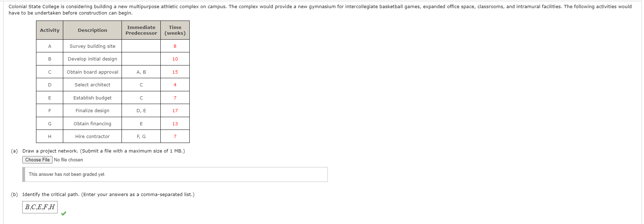Click the 'Hire contractor' cell
This screenshot has height=224, width=644.
(93, 137)
